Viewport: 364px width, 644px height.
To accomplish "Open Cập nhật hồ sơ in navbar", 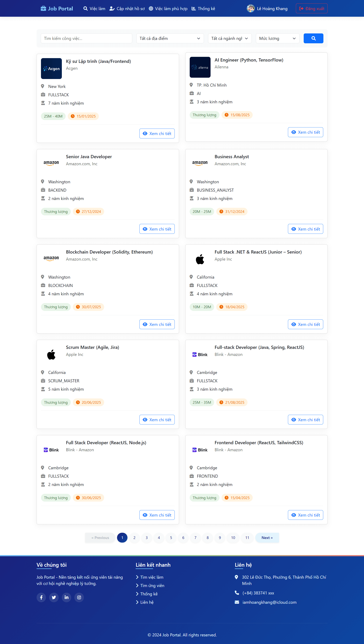I will coord(127,9).
